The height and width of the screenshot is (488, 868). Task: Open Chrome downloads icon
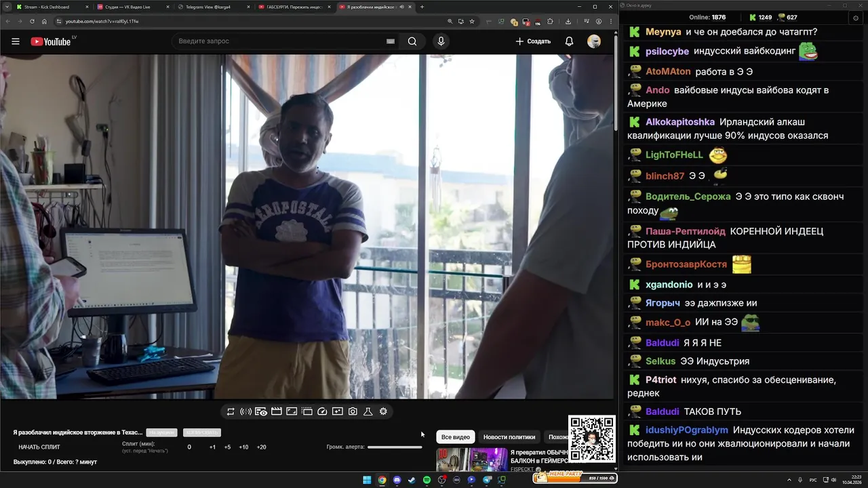pos(568,21)
